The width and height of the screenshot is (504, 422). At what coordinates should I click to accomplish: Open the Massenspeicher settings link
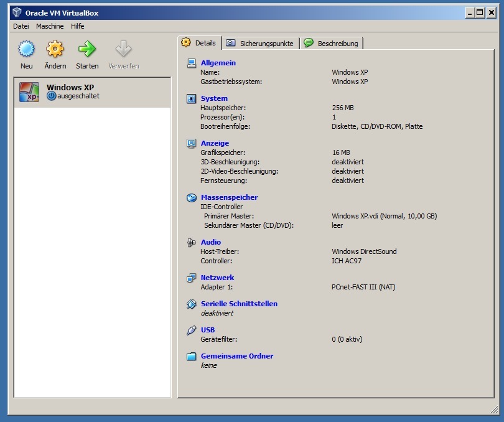(229, 197)
